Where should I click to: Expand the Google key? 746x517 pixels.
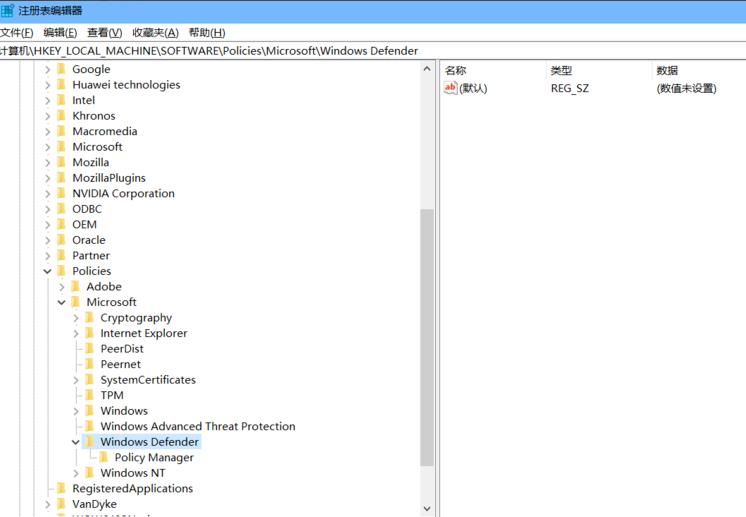47,69
